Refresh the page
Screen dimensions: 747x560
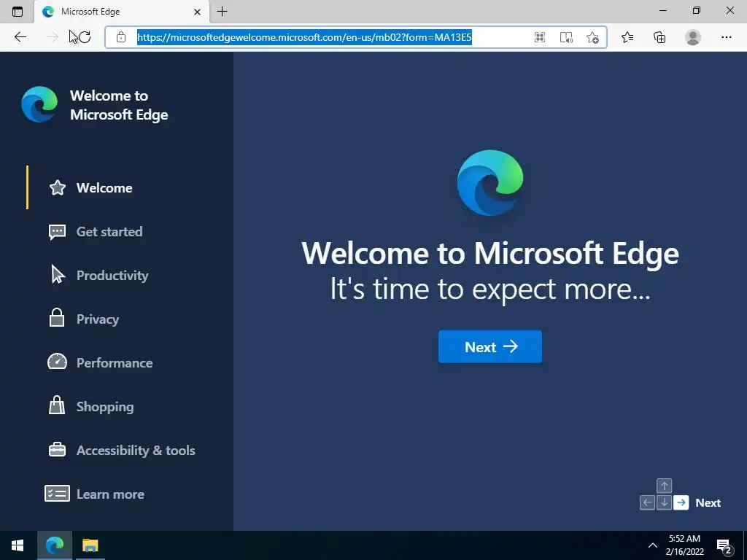(x=85, y=37)
